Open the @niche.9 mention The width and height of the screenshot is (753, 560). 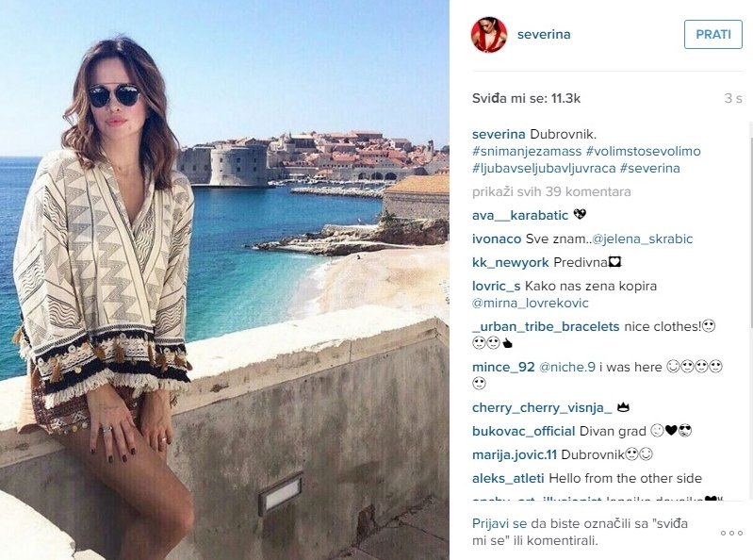567,367
